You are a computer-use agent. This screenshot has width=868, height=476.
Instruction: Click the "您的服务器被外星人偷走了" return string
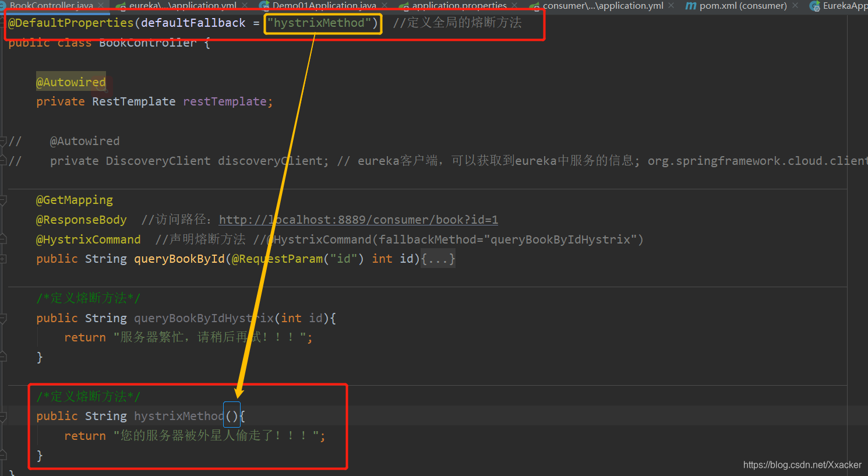coord(217,436)
